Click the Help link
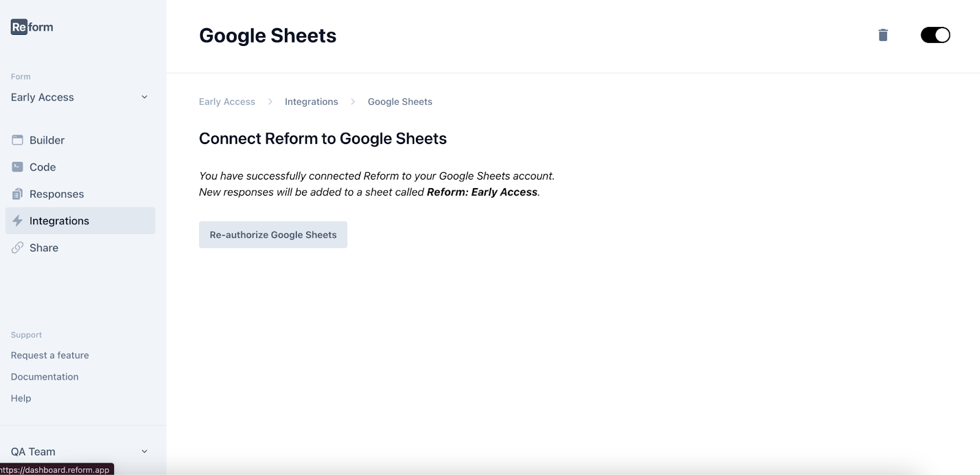Viewport: 980px width, 475px height. point(21,398)
